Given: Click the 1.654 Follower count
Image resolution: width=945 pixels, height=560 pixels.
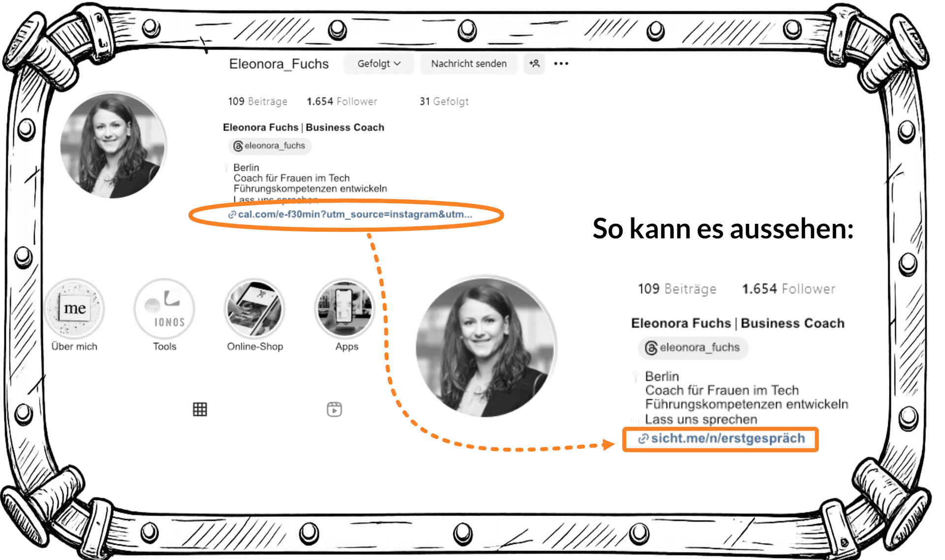Looking at the screenshot, I should click(342, 101).
